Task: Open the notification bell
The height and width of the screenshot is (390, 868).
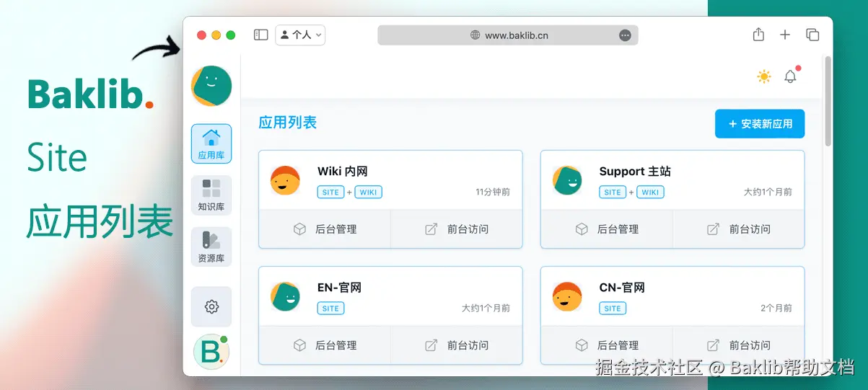Action: point(791,76)
